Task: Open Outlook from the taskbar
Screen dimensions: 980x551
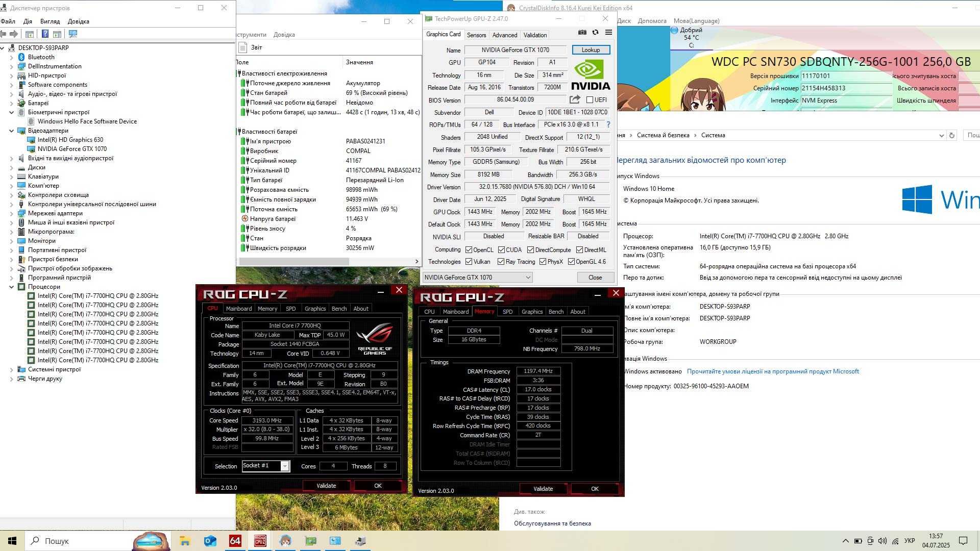Action: coord(210,541)
